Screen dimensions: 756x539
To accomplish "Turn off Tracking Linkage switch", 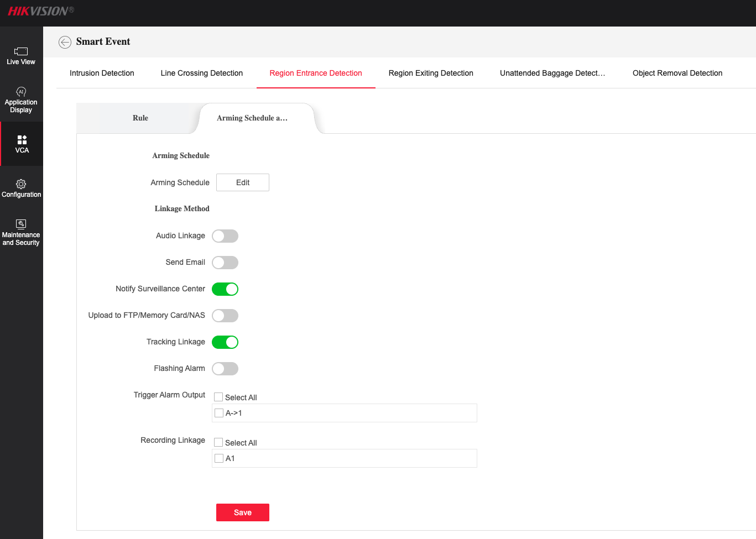I will point(225,342).
